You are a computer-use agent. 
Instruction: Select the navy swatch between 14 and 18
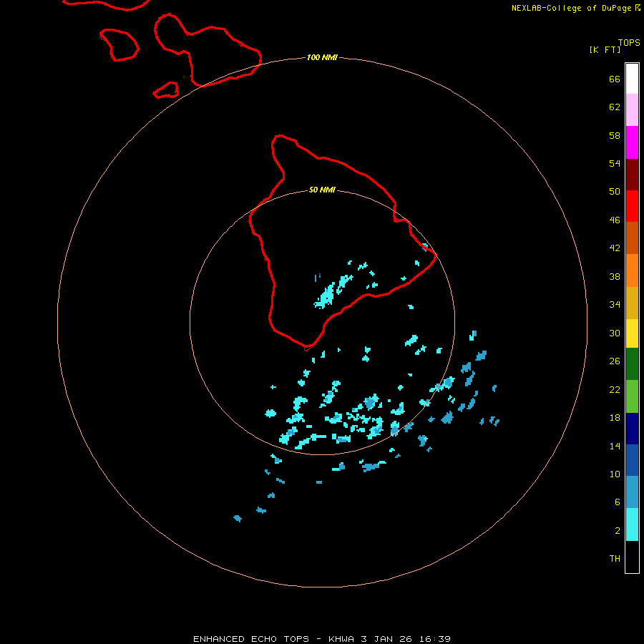(x=632, y=429)
